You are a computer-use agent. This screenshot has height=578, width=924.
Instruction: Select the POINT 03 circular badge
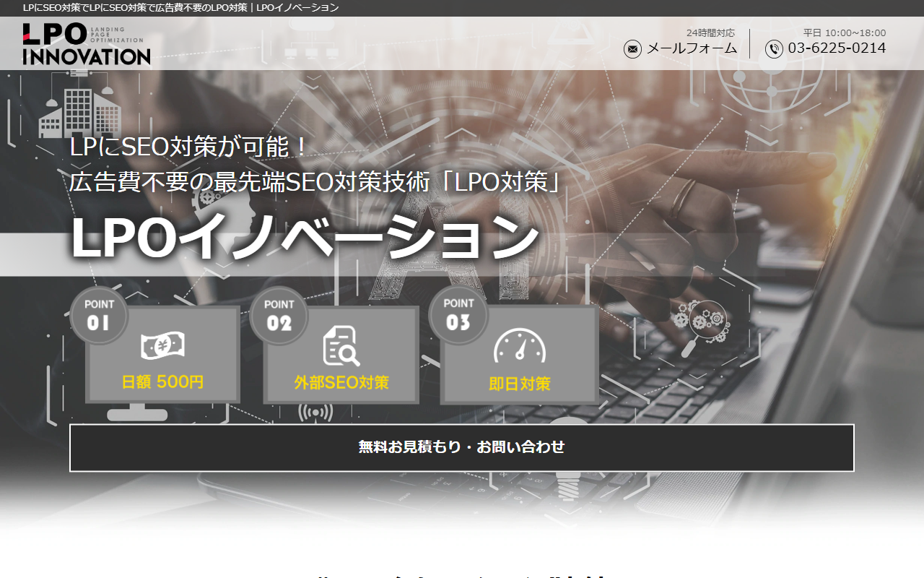458,316
